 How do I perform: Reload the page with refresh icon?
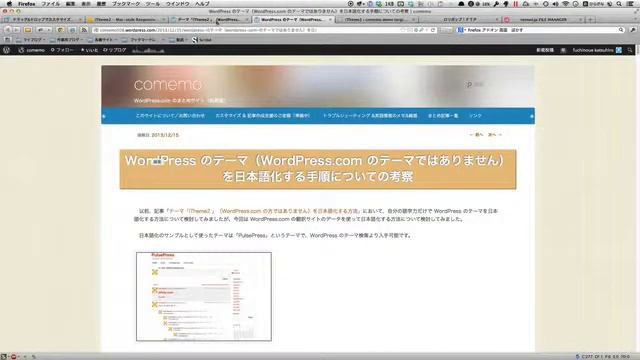pyautogui.click(x=433, y=30)
